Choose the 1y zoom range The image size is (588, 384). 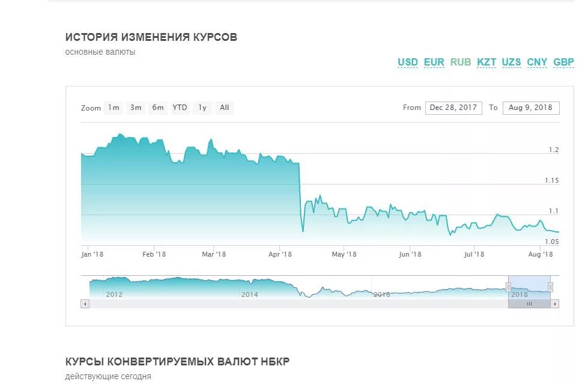coord(202,108)
